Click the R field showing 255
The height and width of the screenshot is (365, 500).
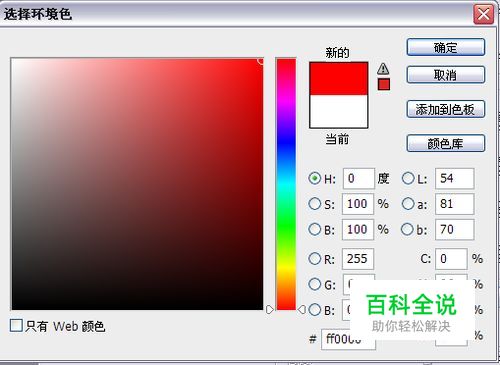click(x=358, y=259)
